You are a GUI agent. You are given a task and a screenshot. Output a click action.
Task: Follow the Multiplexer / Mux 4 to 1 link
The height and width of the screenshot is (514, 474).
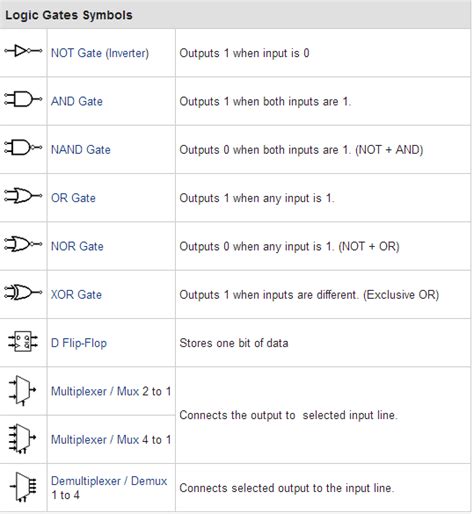pyautogui.click(x=111, y=440)
